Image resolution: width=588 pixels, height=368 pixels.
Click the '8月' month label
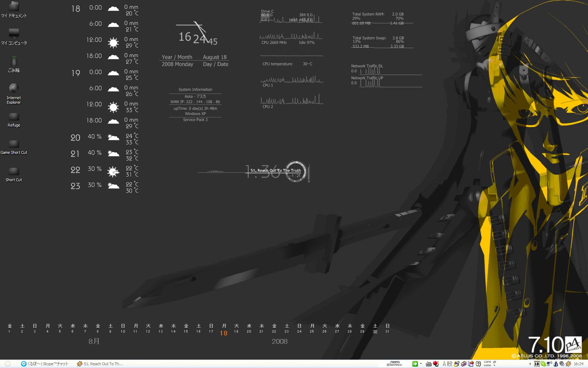coord(94,341)
